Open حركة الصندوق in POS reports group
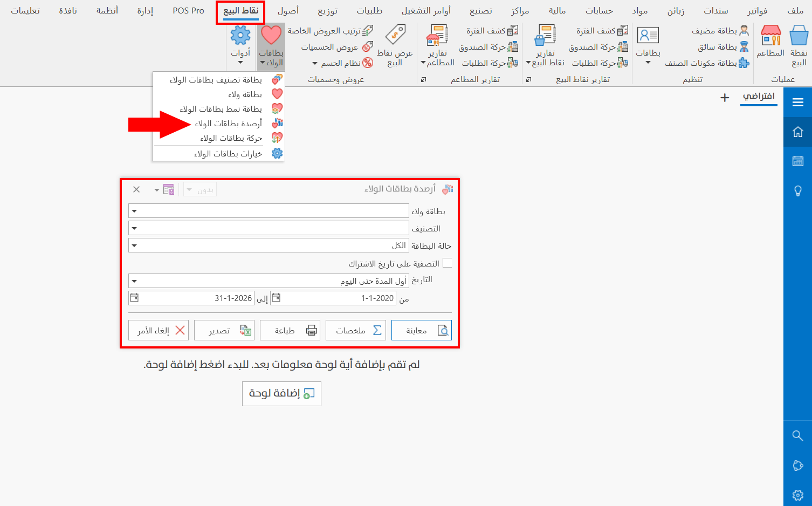The image size is (812, 506). [598, 47]
